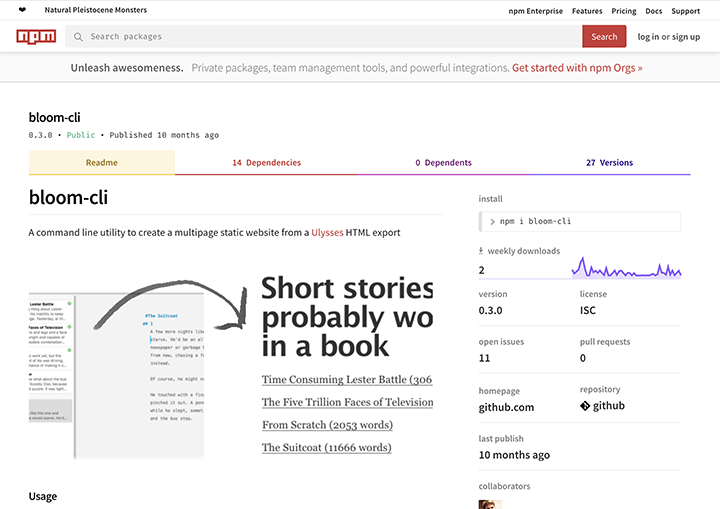
Task: Switch to the 14 Dependencies tab
Action: click(x=266, y=163)
